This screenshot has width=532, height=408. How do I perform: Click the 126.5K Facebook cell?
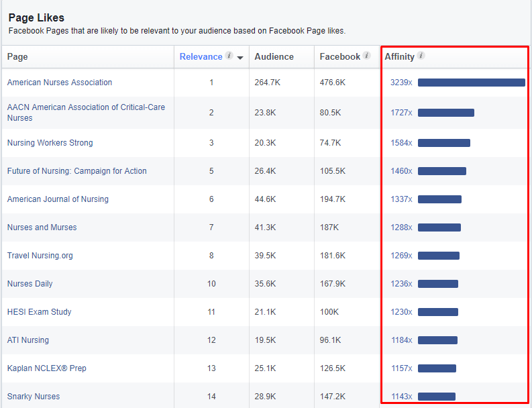333,368
